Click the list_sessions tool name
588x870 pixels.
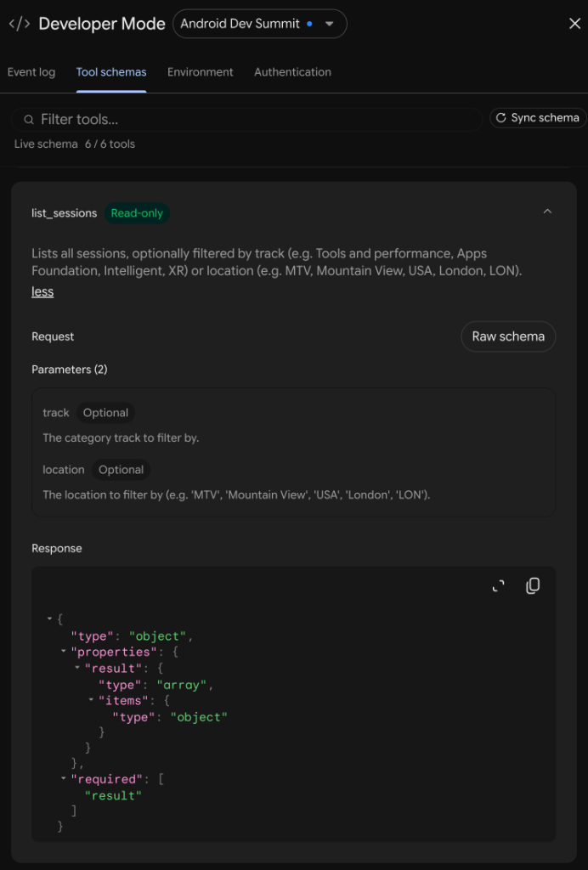(x=65, y=213)
